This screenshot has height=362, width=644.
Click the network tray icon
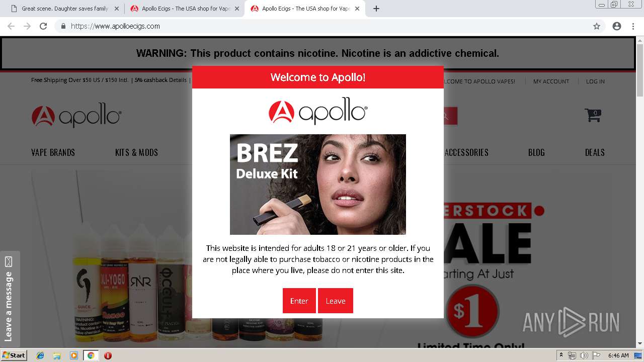tap(572, 355)
